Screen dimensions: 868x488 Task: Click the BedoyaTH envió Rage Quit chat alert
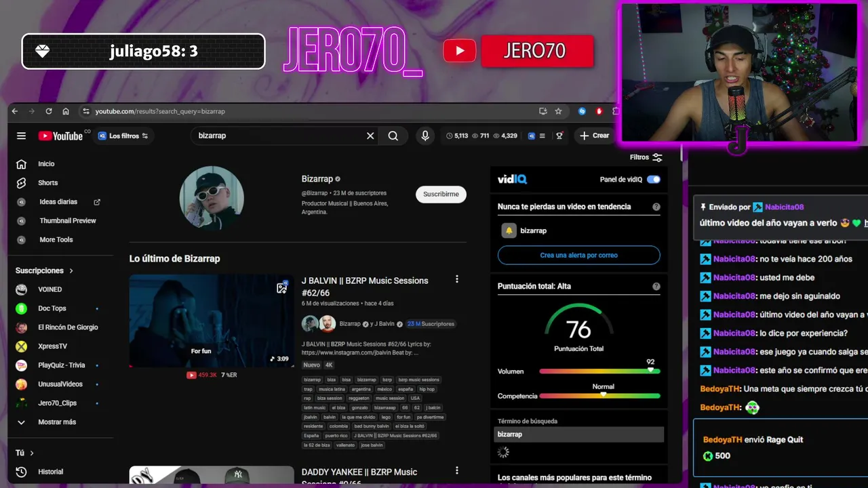[780, 448]
